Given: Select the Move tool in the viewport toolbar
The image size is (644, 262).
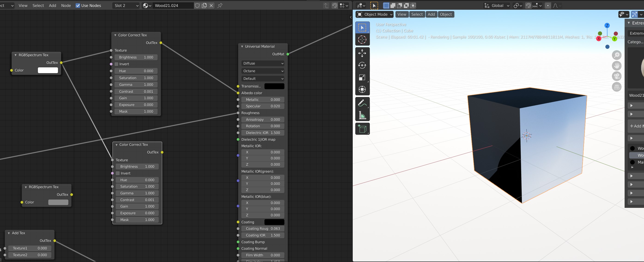Looking at the screenshot, I should (362, 53).
